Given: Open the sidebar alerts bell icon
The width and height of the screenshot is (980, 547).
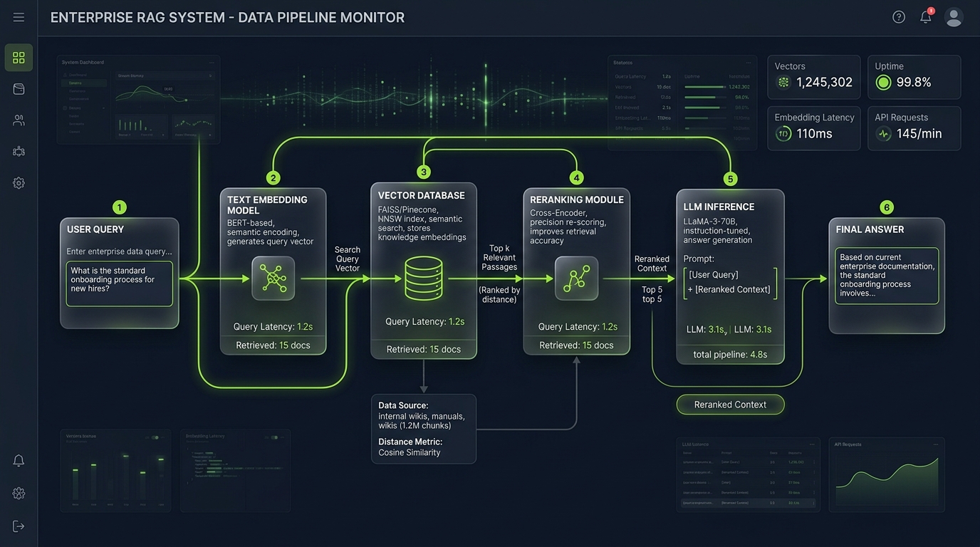Looking at the screenshot, I should point(19,461).
